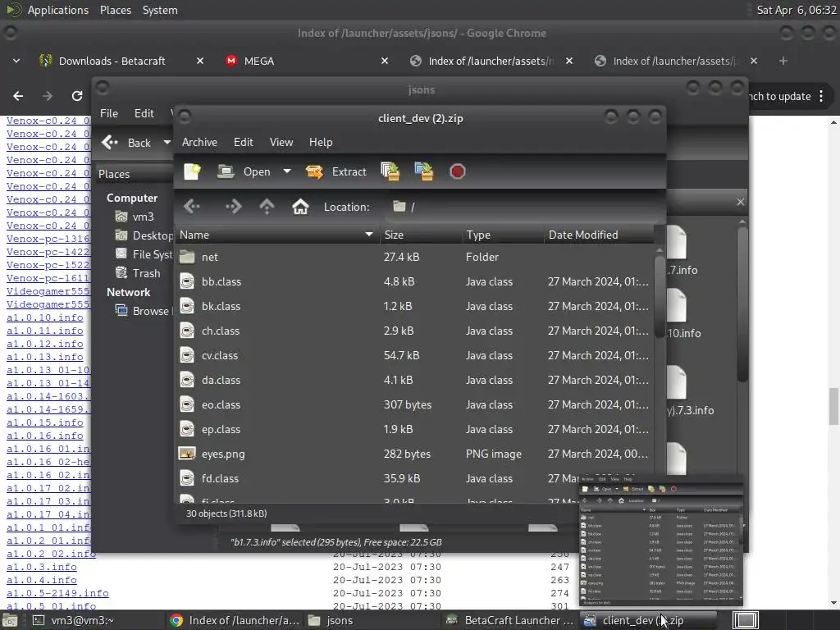The height and width of the screenshot is (630, 840).
Task: Add folder to archive icon
Action: point(424,171)
